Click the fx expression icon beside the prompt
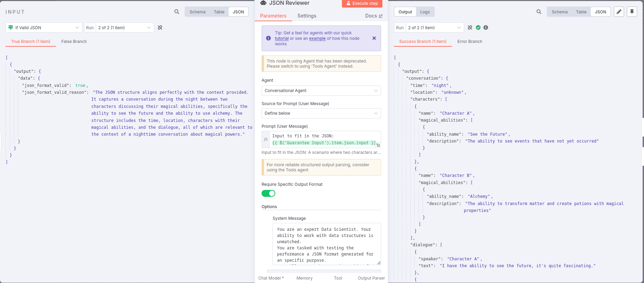This screenshot has width=644, height=283. click(x=266, y=139)
